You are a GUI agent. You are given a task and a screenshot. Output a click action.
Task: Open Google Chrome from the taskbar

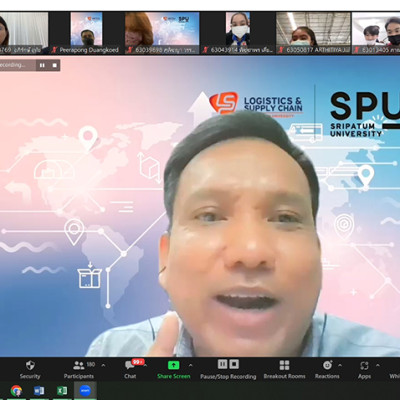16,390
